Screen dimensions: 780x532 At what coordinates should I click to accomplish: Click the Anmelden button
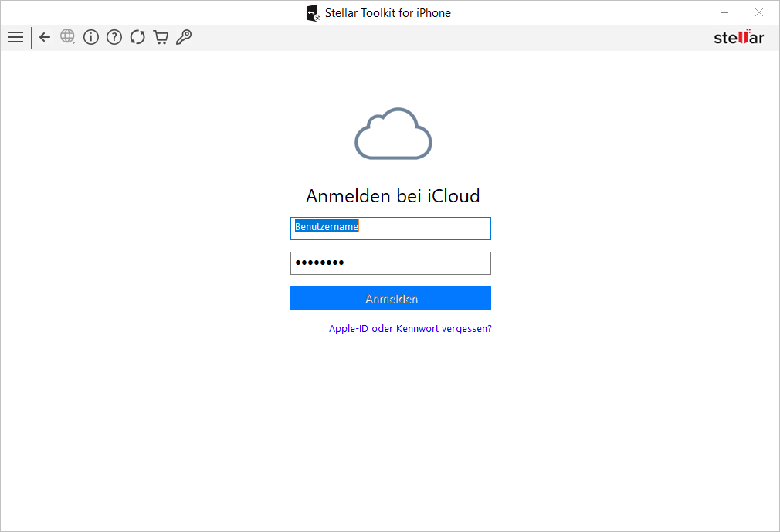(391, 298)
